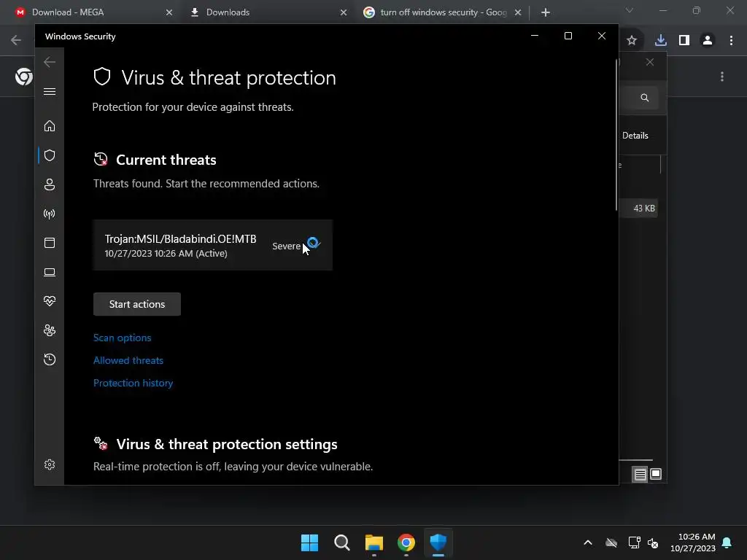
Task: Open App & browser control in the sidebar
Action: pyautogui.click(x=50, y=243)
